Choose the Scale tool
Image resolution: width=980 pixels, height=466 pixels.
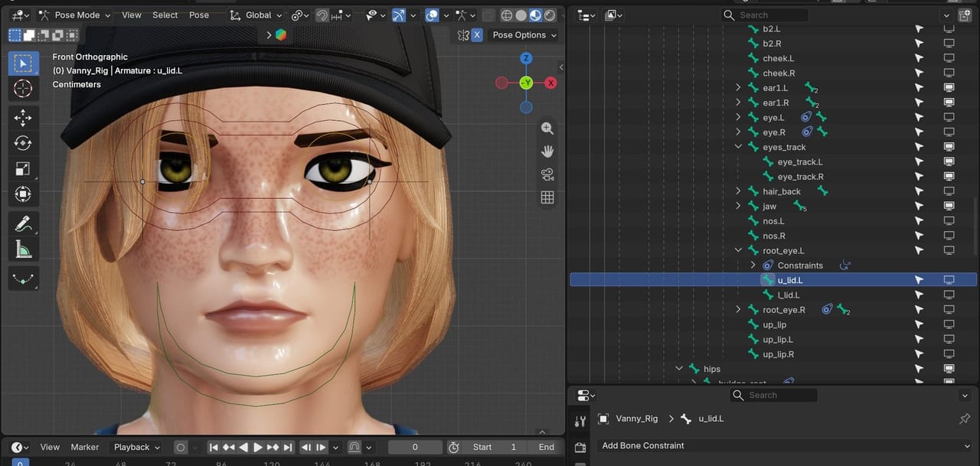[23, 169]
